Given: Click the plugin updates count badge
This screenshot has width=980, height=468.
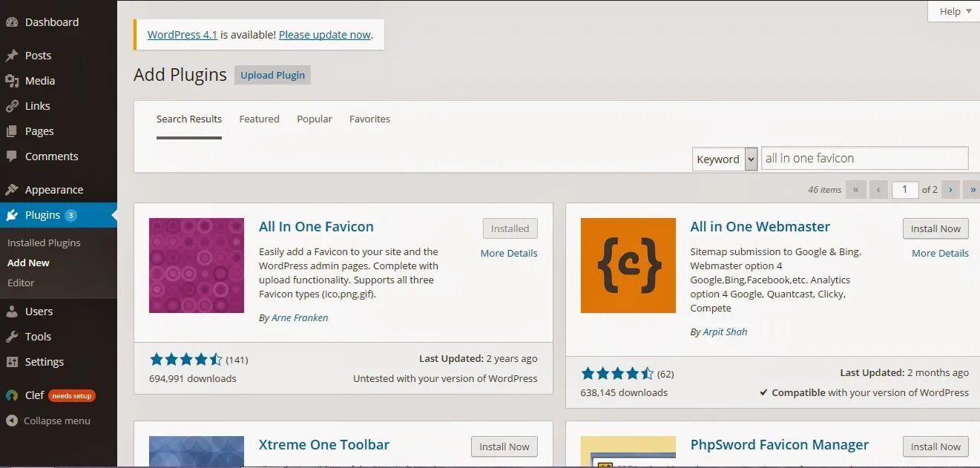Looking at the screenshot, I should coord(70,215).
